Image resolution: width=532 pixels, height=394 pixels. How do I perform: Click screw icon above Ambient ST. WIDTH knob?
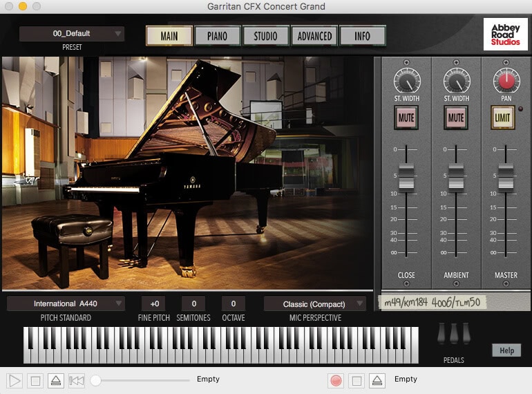456,62
